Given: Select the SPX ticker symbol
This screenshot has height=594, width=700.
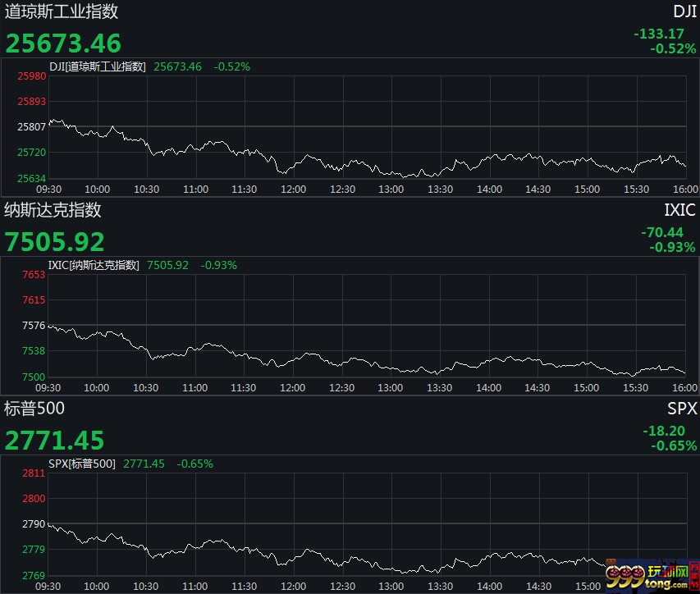Looking at the screenshot, I should click(x=682, y=409).
